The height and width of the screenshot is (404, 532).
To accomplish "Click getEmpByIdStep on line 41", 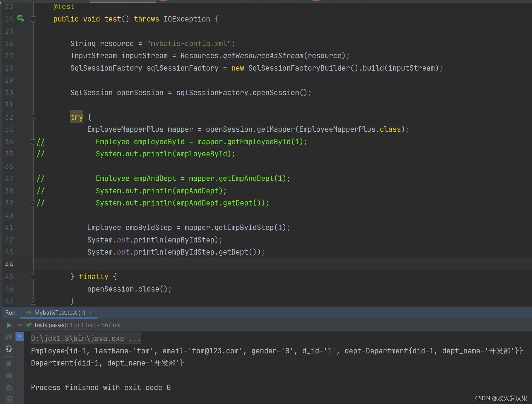I will tap(244, 227).
